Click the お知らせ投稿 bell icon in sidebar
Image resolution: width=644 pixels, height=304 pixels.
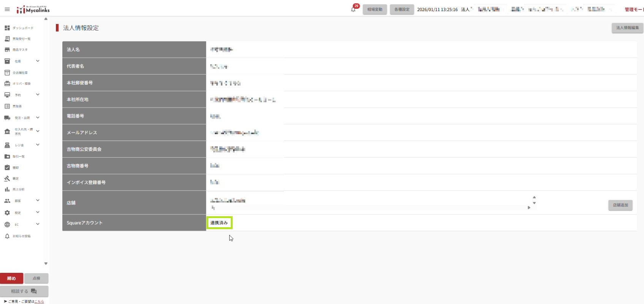pos(7,236)
